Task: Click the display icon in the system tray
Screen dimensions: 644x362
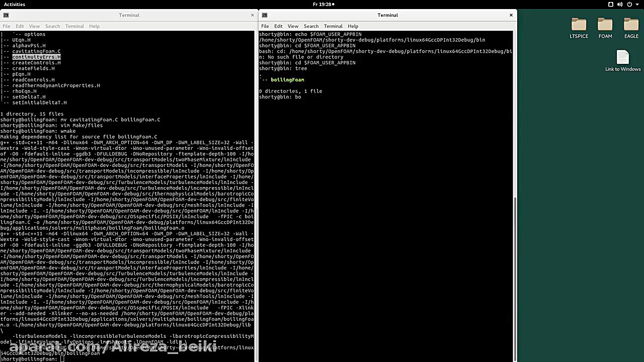Action: [x=611, y=4]
